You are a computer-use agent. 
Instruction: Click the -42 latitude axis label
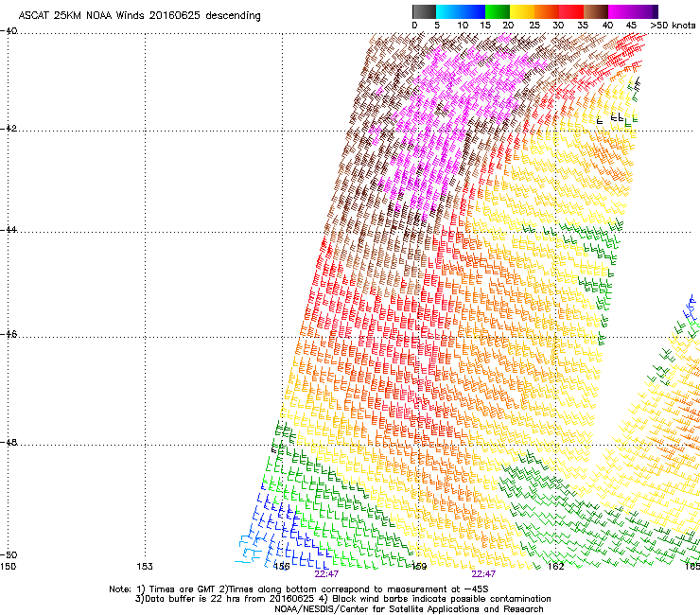pos(9,129)
